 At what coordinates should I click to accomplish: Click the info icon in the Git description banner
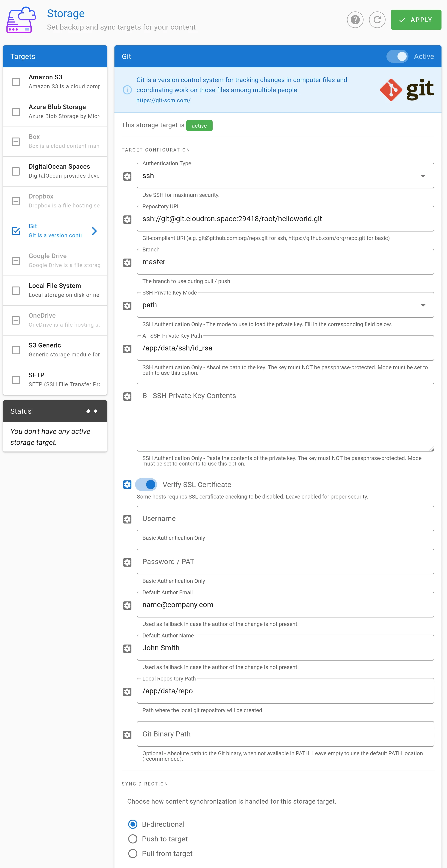pos(127,90)
